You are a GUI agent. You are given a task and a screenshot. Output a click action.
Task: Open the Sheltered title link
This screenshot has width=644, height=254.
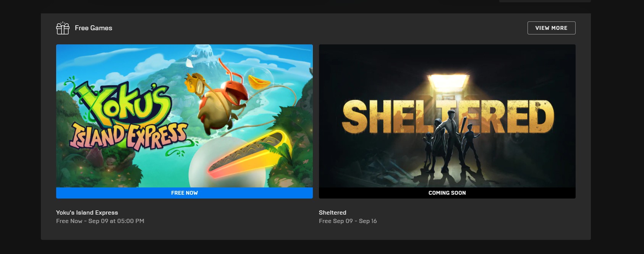coord(333,213)
